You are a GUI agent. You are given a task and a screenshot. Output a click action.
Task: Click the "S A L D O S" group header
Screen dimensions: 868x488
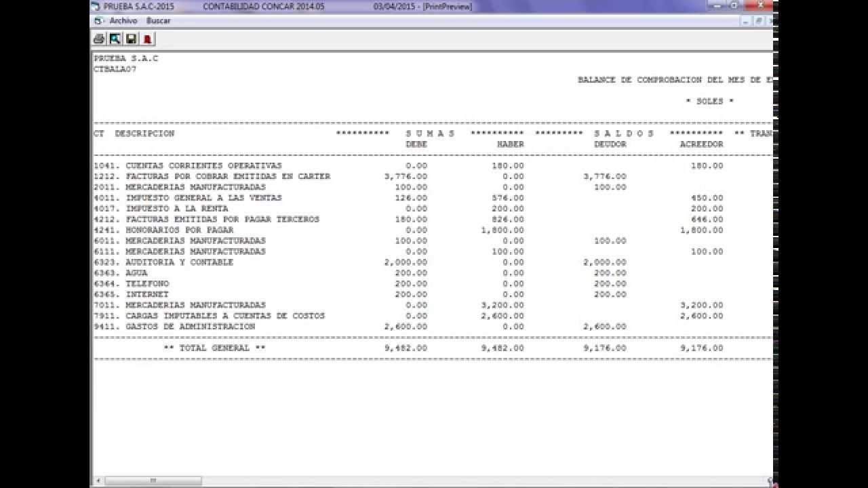(x=624, y=134)
